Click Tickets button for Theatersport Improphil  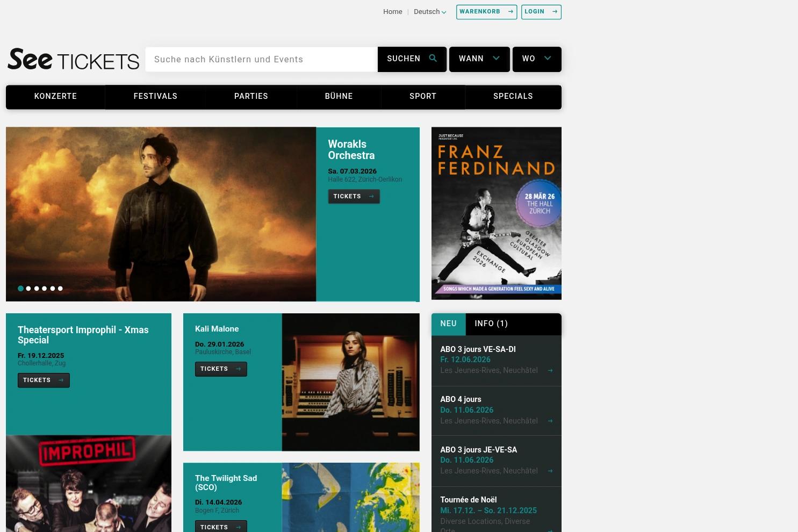44,380
